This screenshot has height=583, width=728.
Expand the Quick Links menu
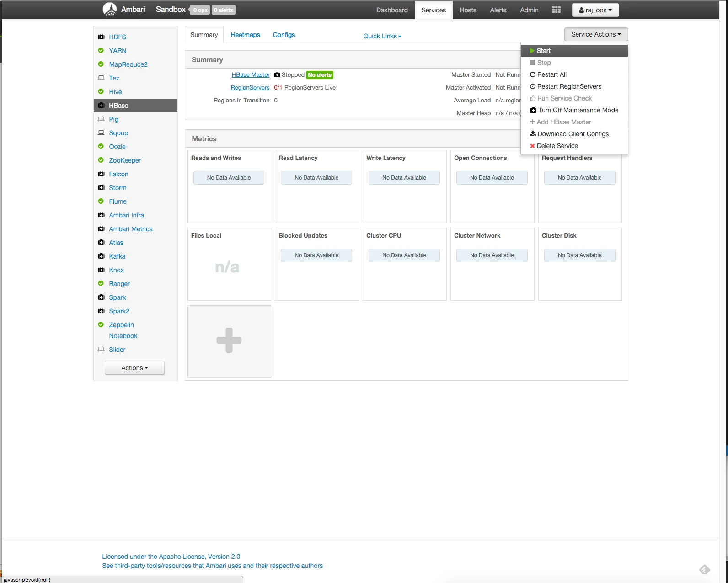click(382, 36)
